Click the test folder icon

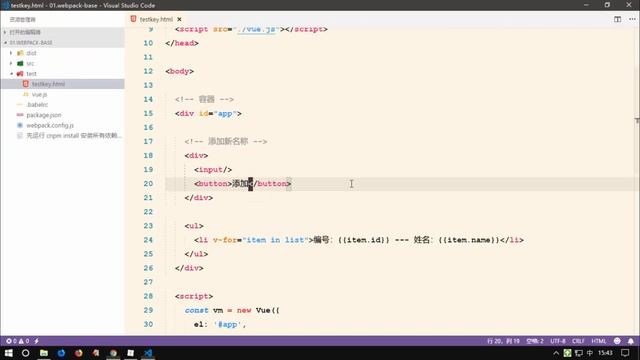pyautogui.click(x=20, y=73)
